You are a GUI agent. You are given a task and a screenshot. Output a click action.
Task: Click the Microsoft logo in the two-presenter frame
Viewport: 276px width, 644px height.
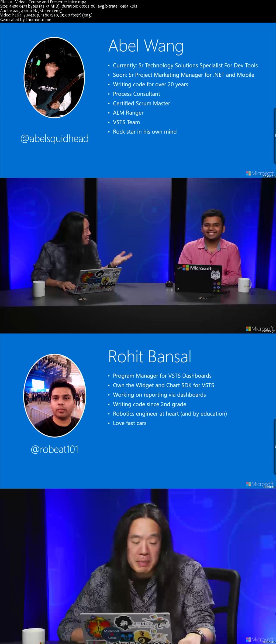click(x=260, y=329)
